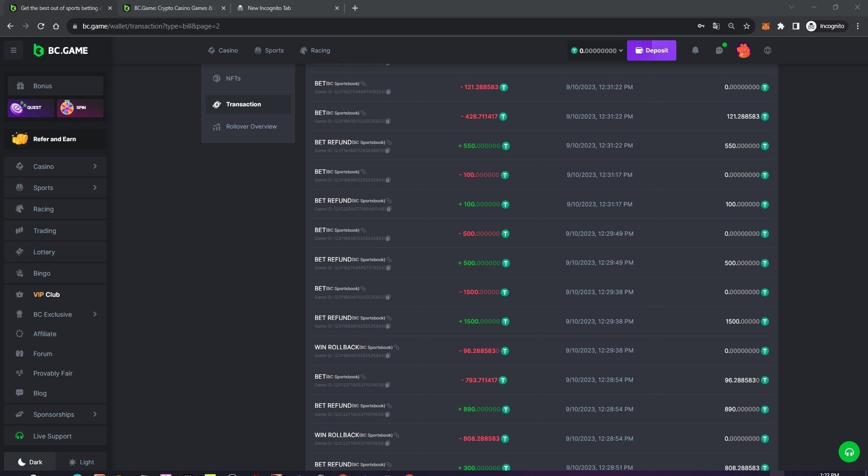868x476 pixels.
Task: Open Blog link
Action: coord(56,393)
